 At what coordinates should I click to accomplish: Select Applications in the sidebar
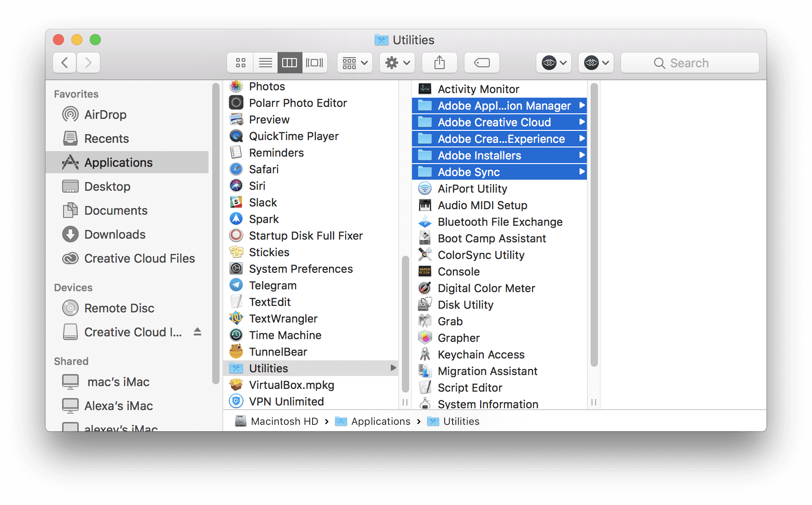[127, 163]
